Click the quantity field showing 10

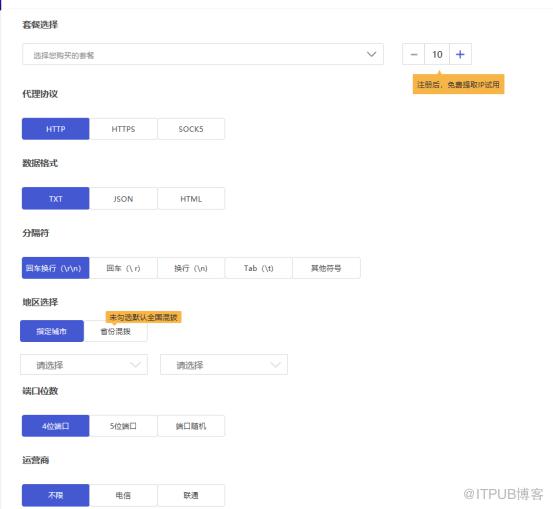437,54
